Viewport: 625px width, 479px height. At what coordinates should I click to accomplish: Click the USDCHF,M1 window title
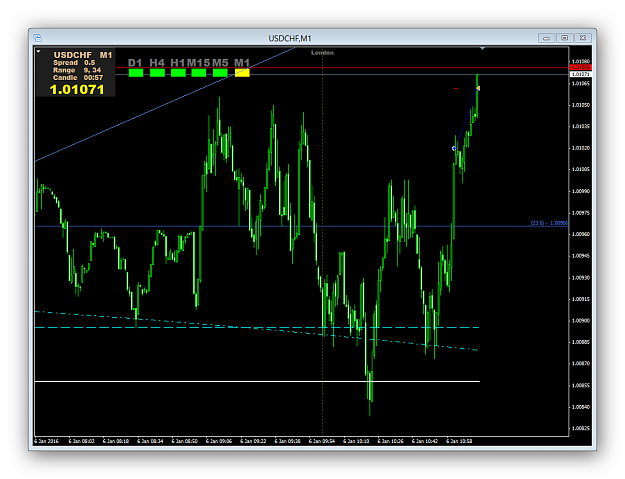(290, 38)
